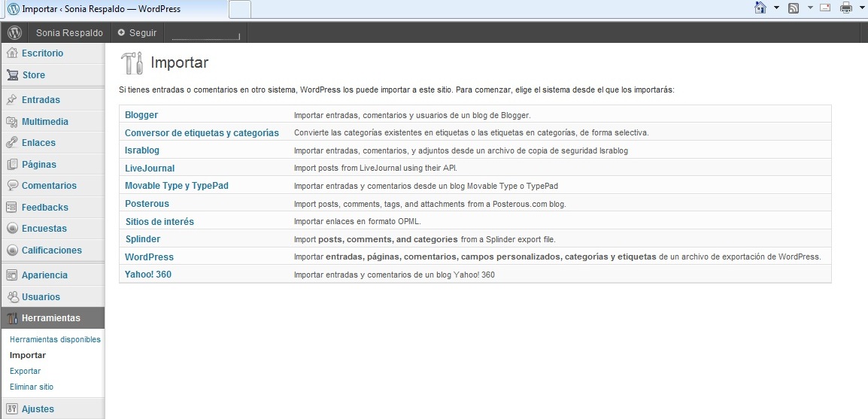
Task: Open the home button dropdown arrow
Action: point(776,8)
